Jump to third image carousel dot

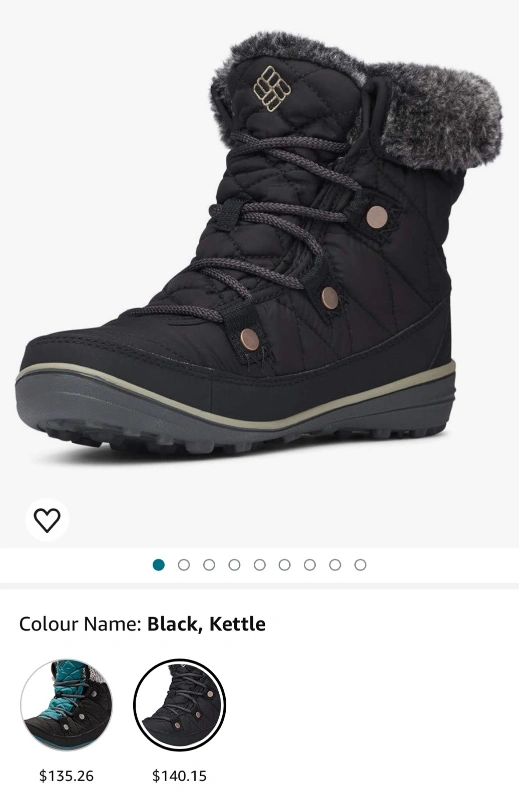(x=209, y=565)
